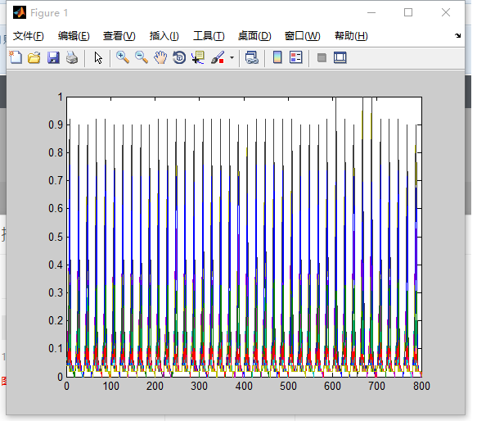Enable the Rotate 3D tool

[x=179, y=58]
